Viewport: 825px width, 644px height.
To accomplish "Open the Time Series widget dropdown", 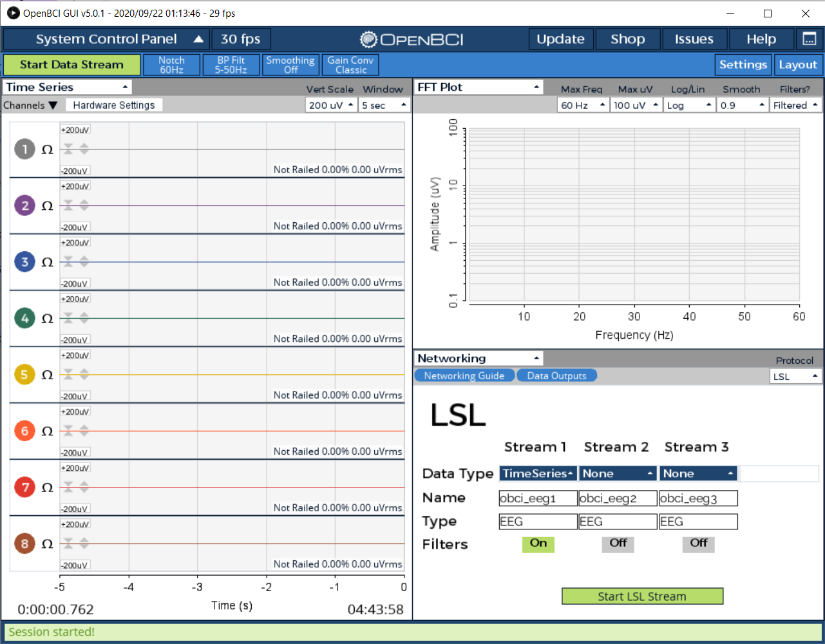I will point(67,87).
